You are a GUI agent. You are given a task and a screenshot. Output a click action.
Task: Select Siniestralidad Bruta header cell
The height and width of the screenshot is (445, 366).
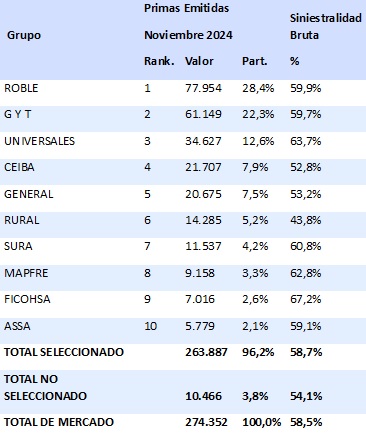coord(325,26)
